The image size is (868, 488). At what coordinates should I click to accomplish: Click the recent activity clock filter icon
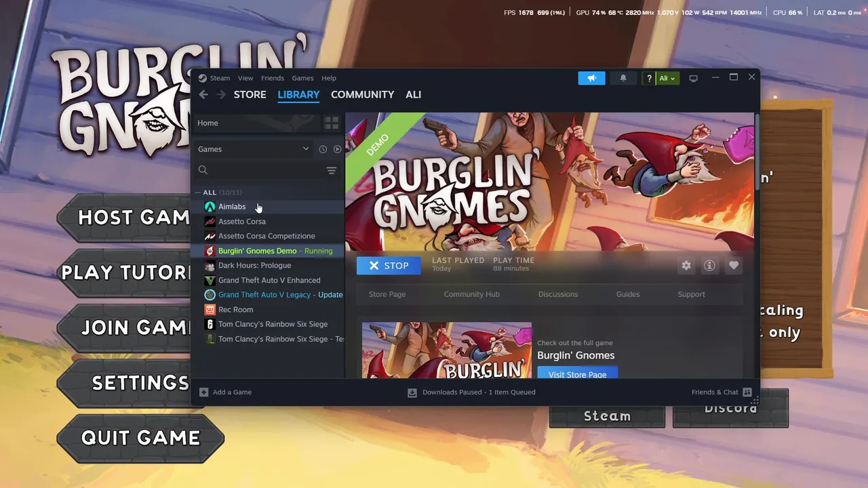tap(323, 149)
